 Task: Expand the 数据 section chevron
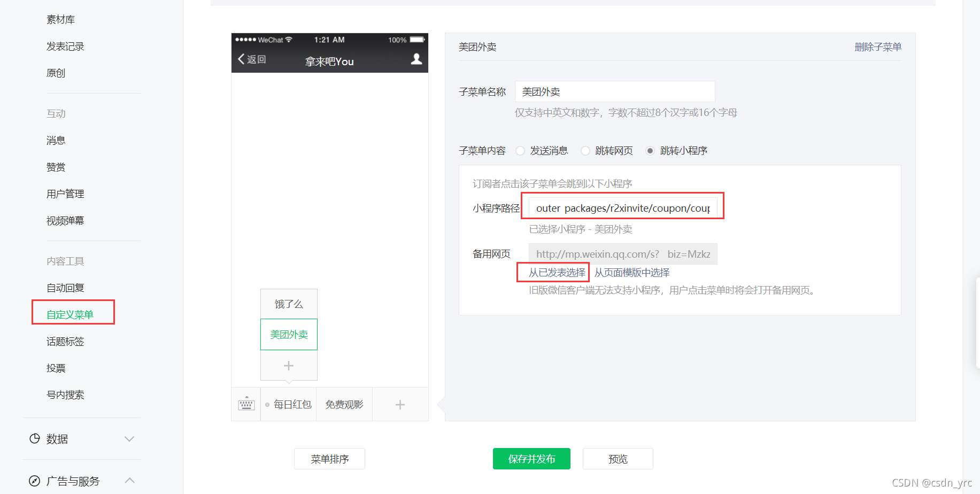[x=129, y=439]
